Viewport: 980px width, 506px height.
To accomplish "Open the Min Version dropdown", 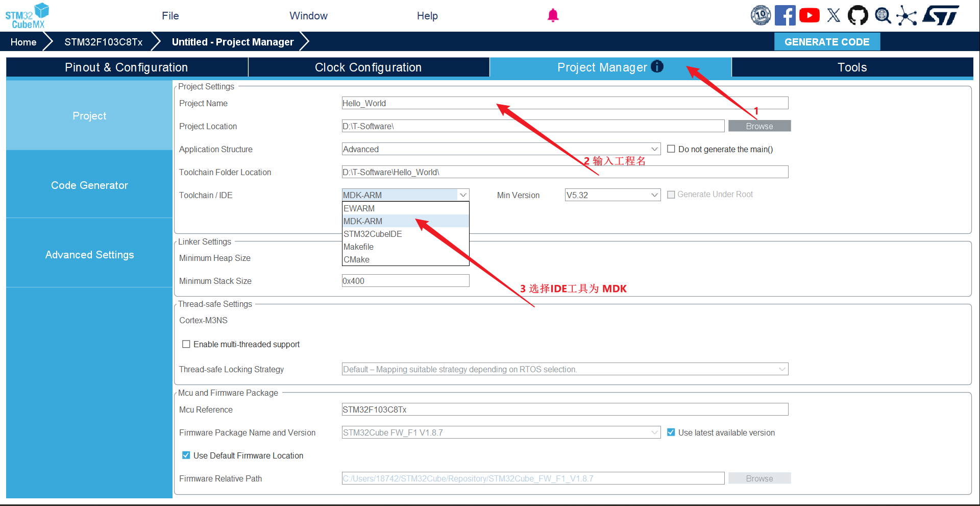I will (x=613, y=195).
